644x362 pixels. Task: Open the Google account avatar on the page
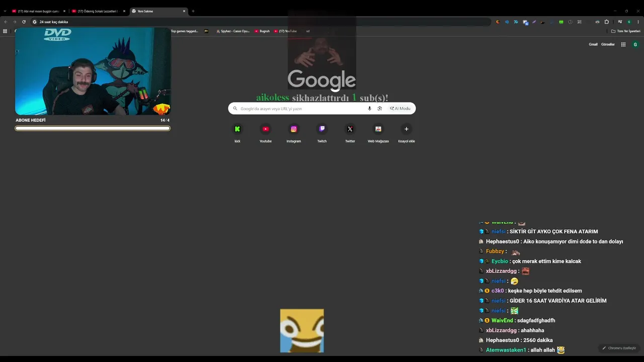coord(635,44)
